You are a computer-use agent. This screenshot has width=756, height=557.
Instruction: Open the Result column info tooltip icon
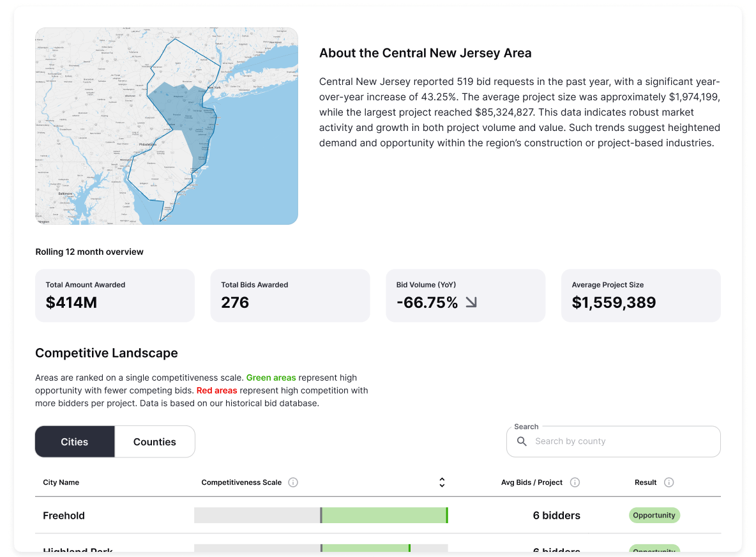[669, 482]
